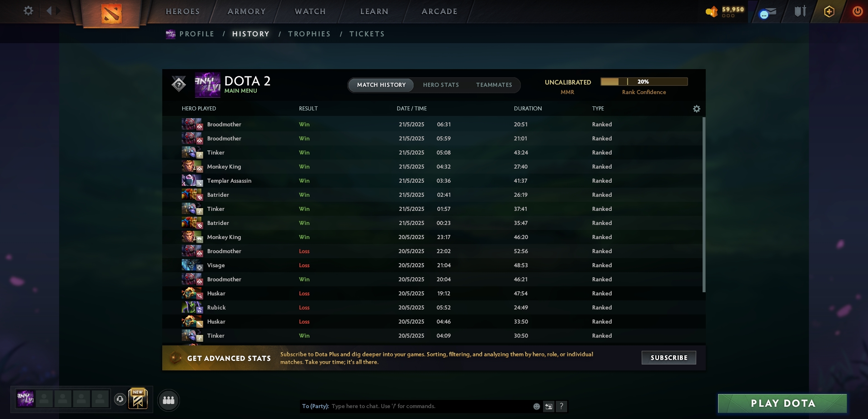The height and width of the screenshot is (419, 868).
Task: Open the Tinker match with duration 37:41
Action: 432,209
